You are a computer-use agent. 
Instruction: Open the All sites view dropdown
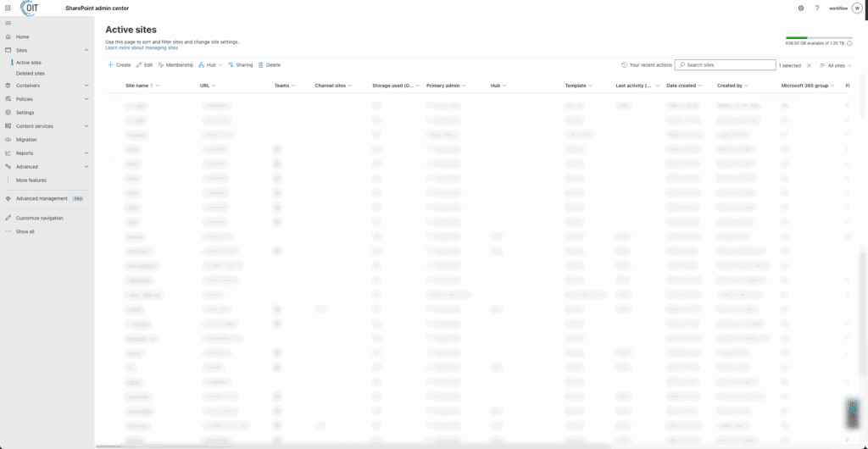(835, 65)
